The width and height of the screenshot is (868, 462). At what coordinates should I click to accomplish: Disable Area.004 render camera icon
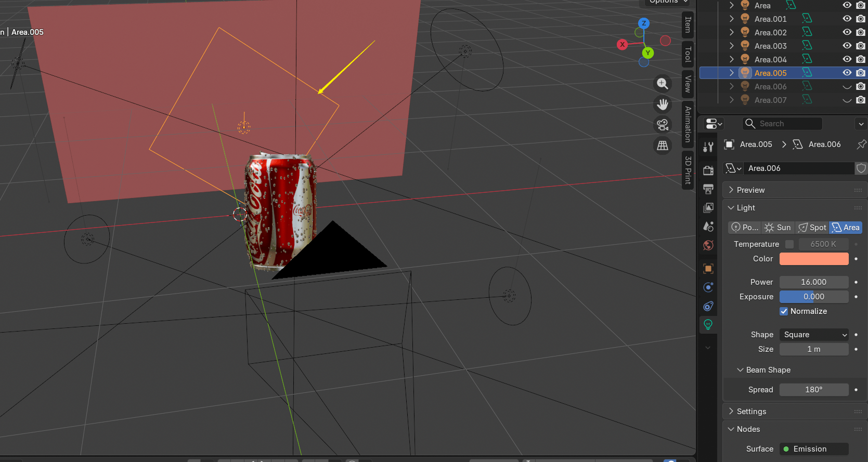tap(861, 59)
